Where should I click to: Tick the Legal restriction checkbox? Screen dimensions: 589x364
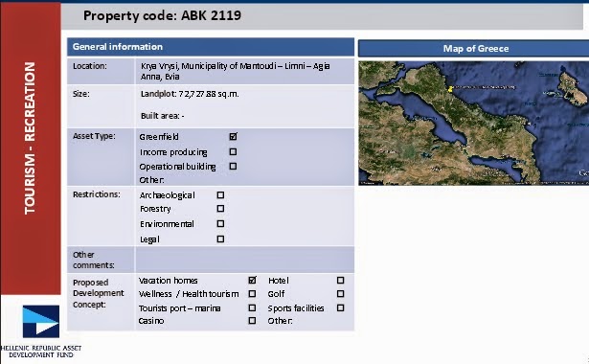tap(220, 239)
